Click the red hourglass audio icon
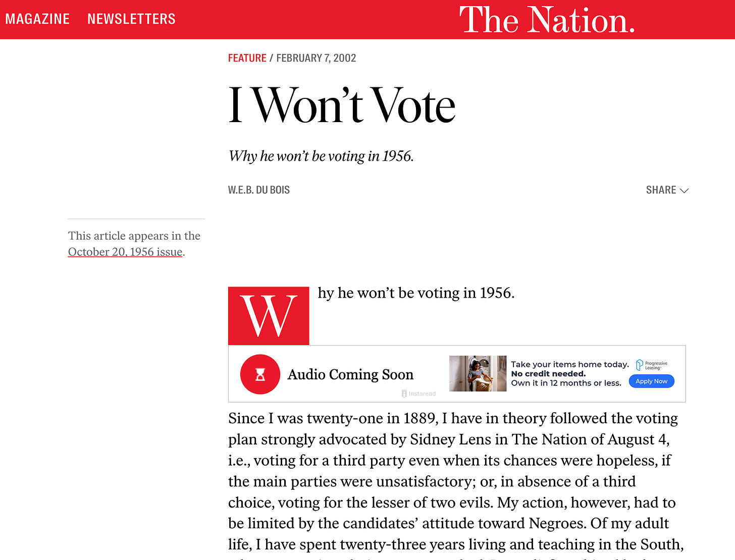The image size is (735, 560). click(x=260, y=374)
